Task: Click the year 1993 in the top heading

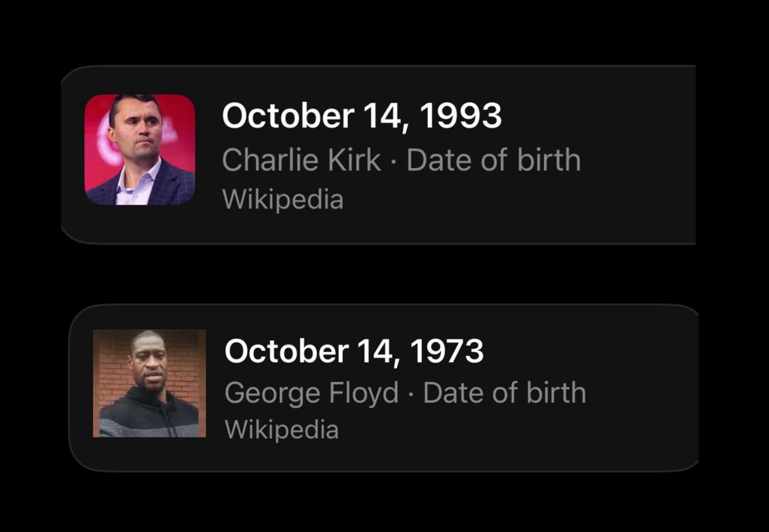Action: point(461,115)
